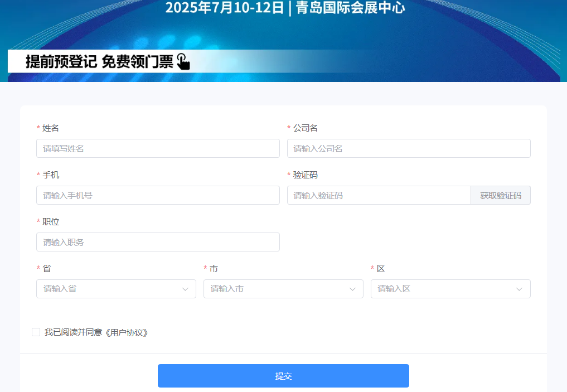Click the 手机 field label

[51, 175]
